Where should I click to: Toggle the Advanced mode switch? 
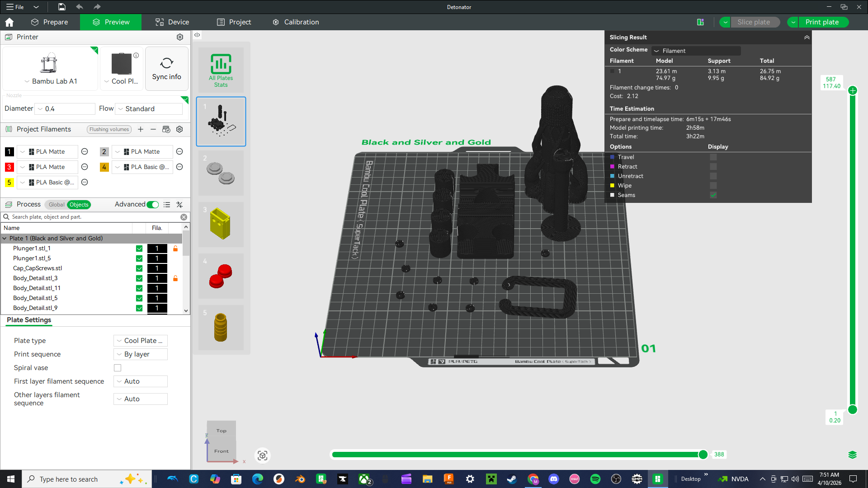point(153,205)
